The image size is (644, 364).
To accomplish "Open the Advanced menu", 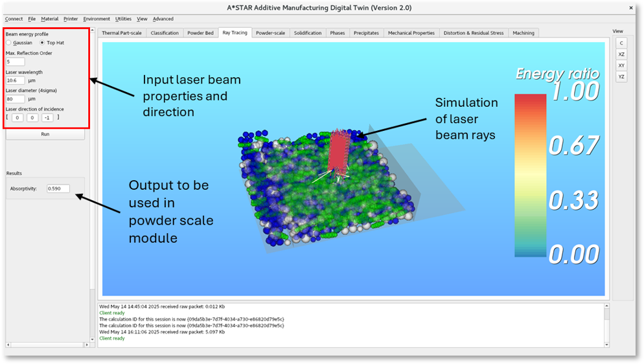I will click(x=163, y=19).
